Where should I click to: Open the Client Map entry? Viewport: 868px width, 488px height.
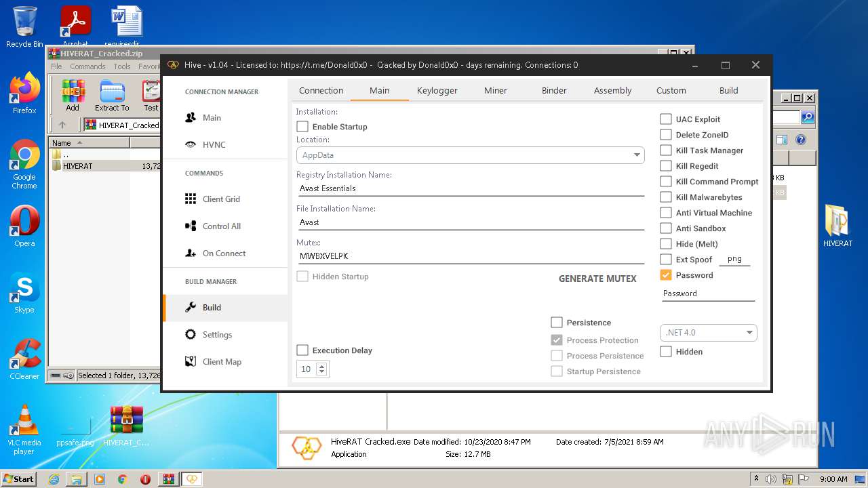pyautogui.click(x=213, y=362)
